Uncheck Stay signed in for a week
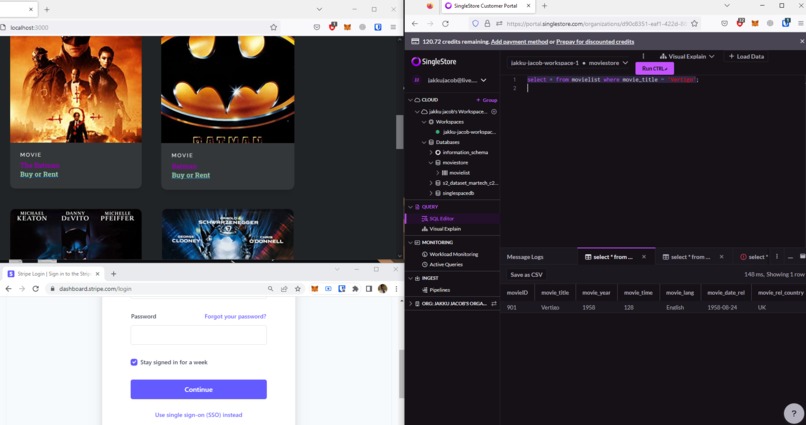The image size is (806, 425). [134, 362]
